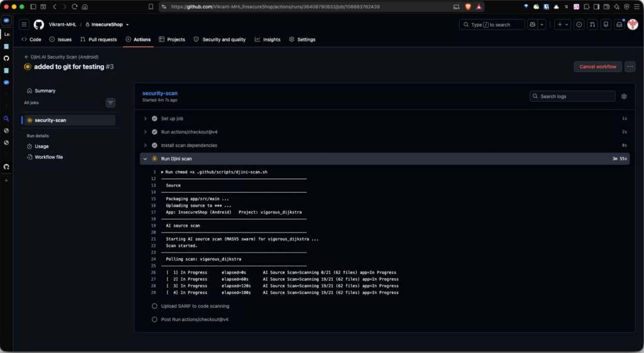Select the security-scan job in sidebar
The width and height of the screenshot is (644, 353).
coord(69,120)
